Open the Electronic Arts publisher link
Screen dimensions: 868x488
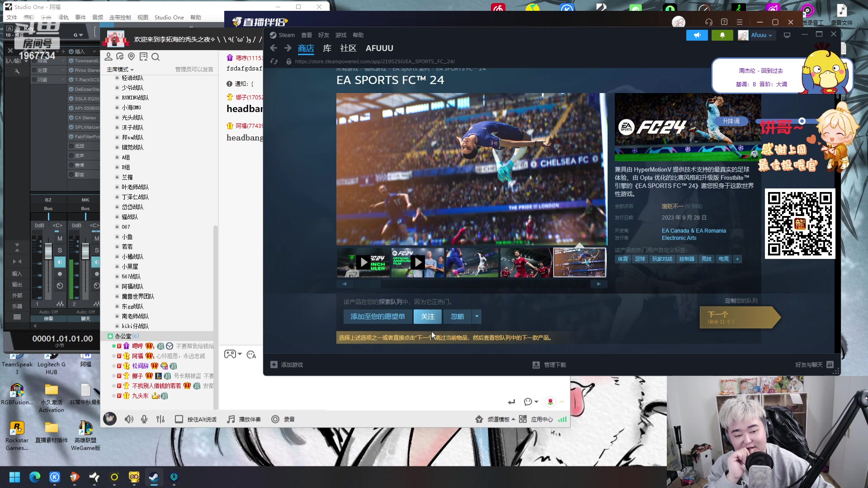[x=679, y=238]
